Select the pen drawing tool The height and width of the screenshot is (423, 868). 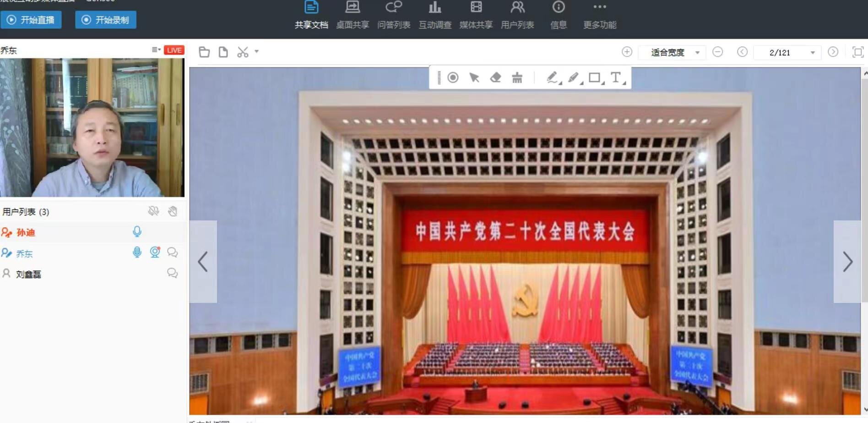tap(553, 77)
